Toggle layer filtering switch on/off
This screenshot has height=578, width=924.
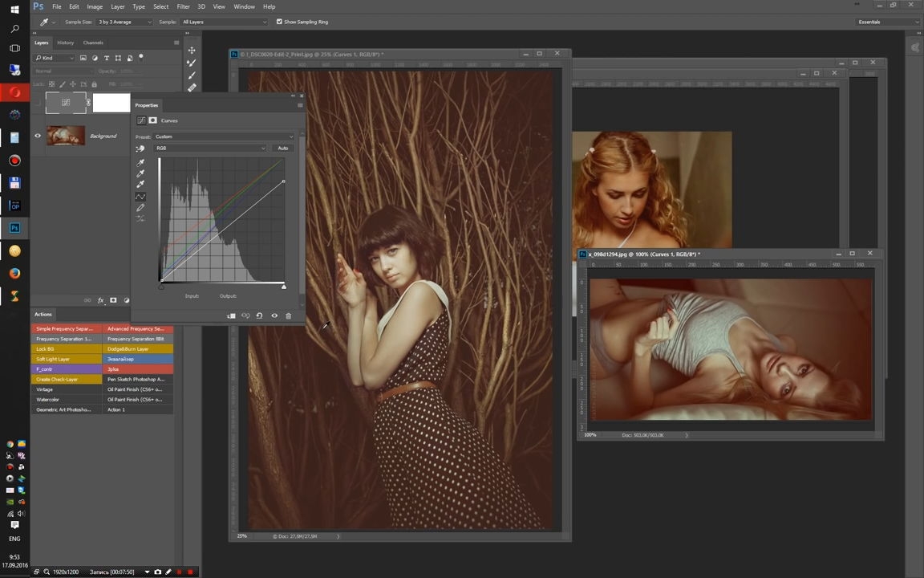click(x=141, y=57)
